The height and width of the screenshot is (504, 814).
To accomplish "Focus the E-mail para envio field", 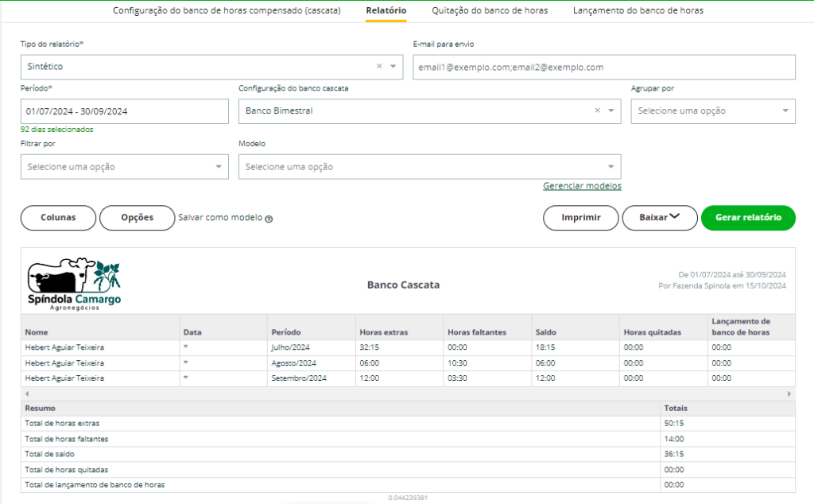I will pos(604,67).
